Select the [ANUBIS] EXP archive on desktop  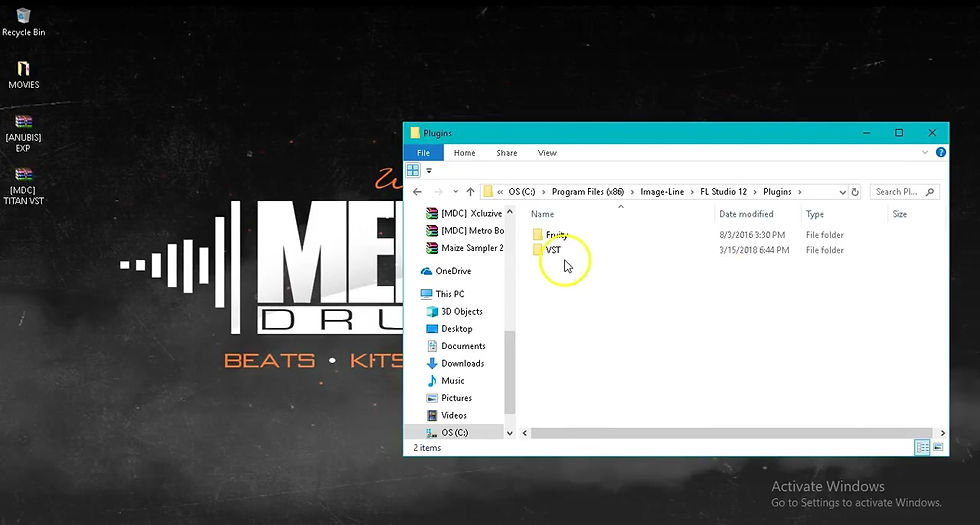pos(23,133)
